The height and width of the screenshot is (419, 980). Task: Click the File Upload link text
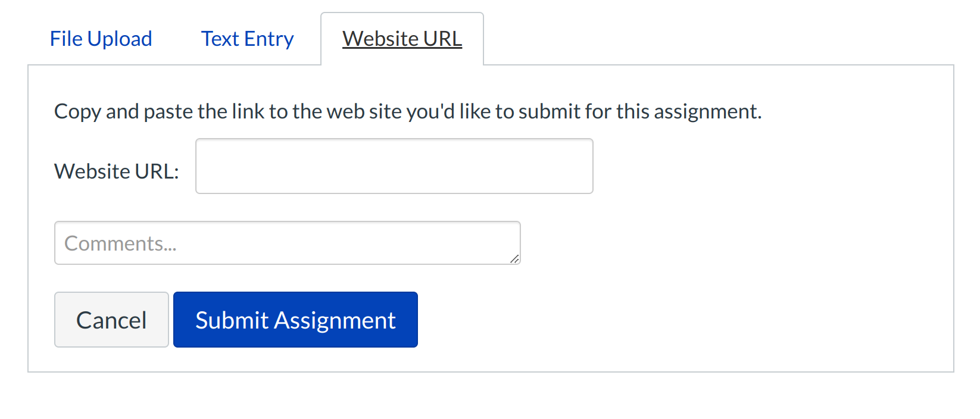[x=101, y=39]
